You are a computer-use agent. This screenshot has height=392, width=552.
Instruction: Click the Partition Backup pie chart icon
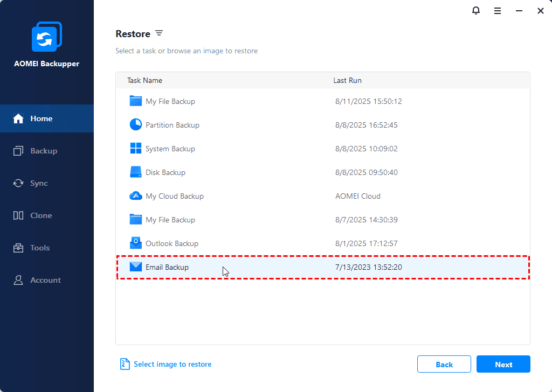click(x=136, y=125)
